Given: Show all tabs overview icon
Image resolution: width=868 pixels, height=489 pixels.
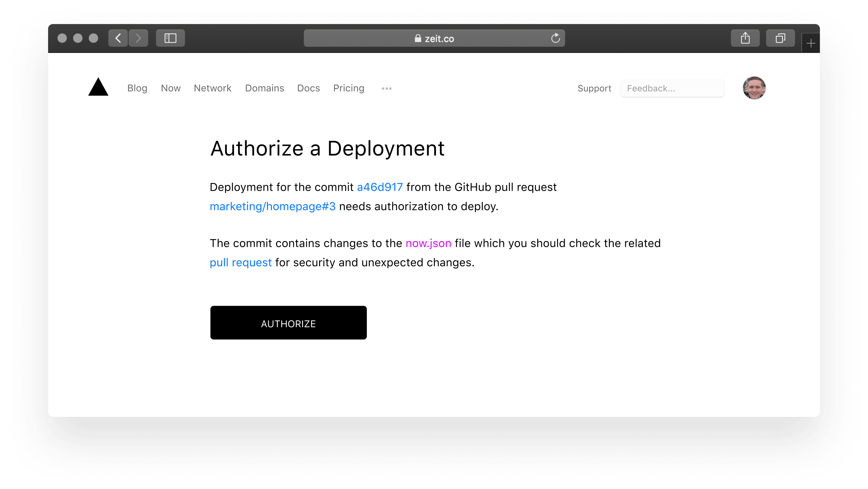Looking at the screenshot, I should [x=780, y=38].
